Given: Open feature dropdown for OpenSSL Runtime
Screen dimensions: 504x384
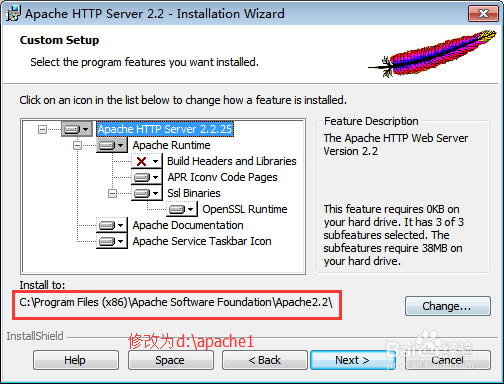Looking at the screenshot, I should [182, 209].
